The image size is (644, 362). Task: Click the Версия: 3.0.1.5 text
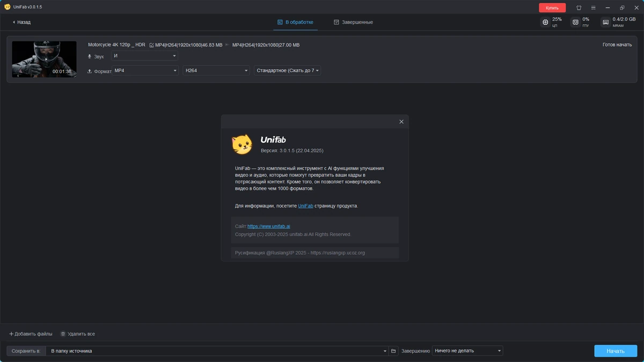tap(292, 151)
